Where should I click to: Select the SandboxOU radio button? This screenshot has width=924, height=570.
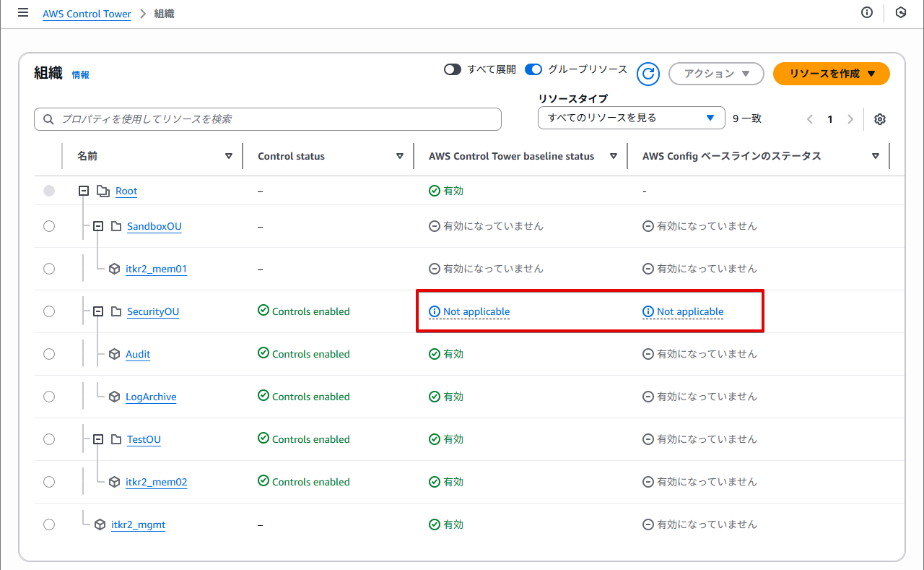(x=49, y=226)
